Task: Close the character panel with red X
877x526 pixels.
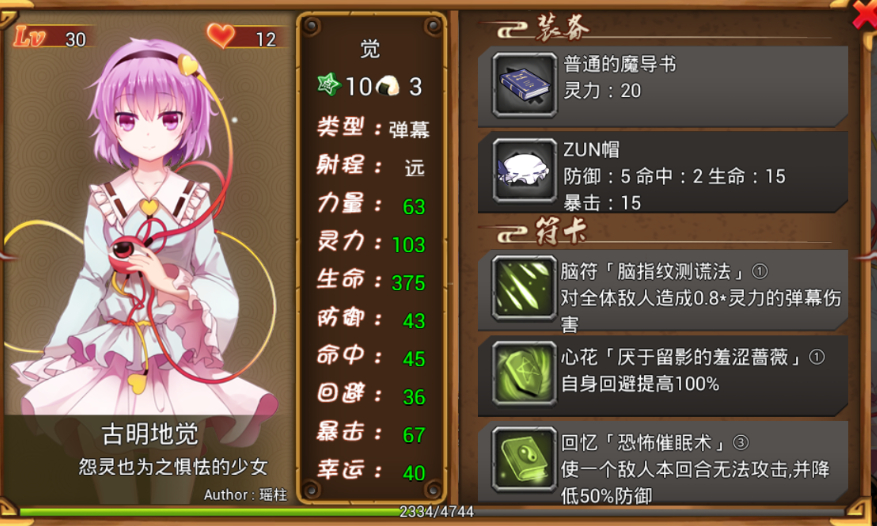Action: (x=865, y=15)
